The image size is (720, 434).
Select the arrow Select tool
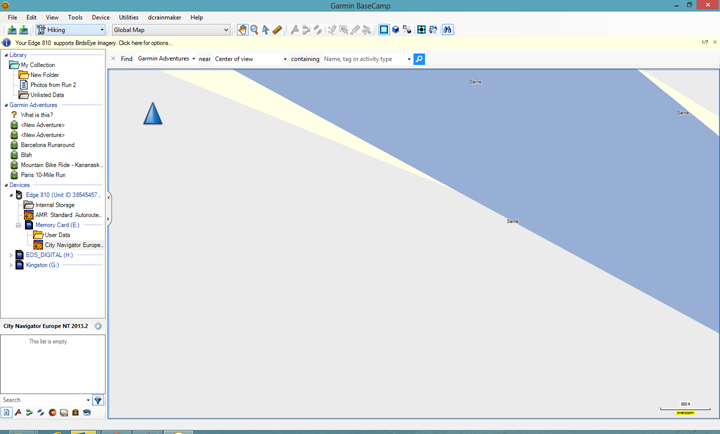coord(265,30)
